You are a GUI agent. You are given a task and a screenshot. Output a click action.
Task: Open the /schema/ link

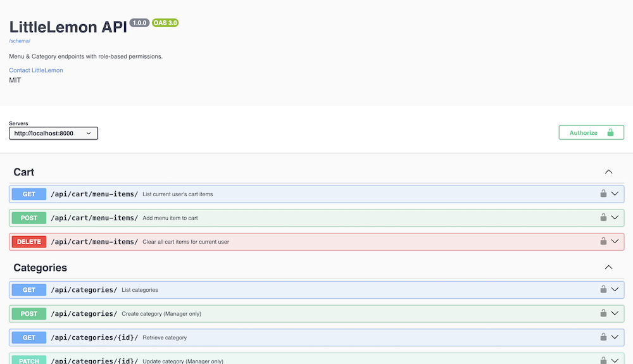pos(20,41)
